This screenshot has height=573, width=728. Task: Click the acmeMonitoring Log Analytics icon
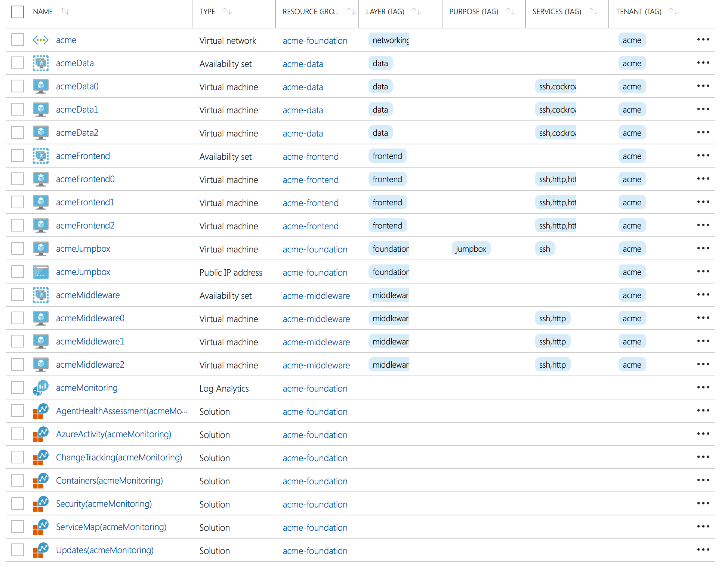[40, 388]
